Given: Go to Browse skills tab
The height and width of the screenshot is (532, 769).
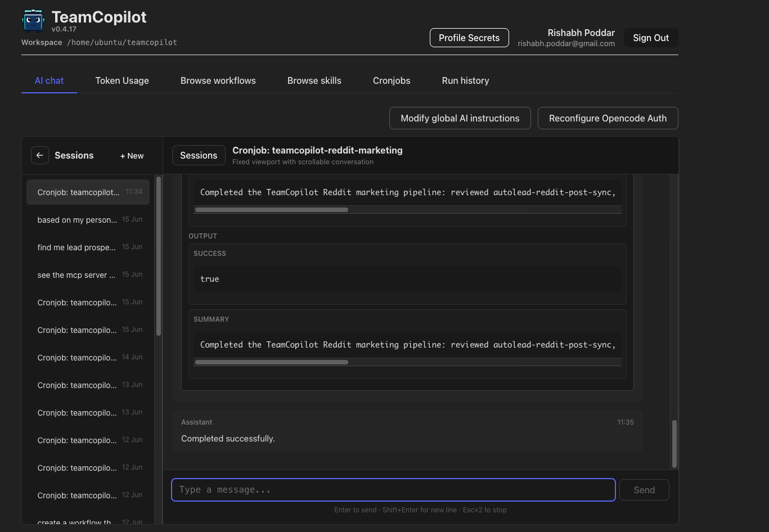Looking at the screenshot, I should [314, 80].
